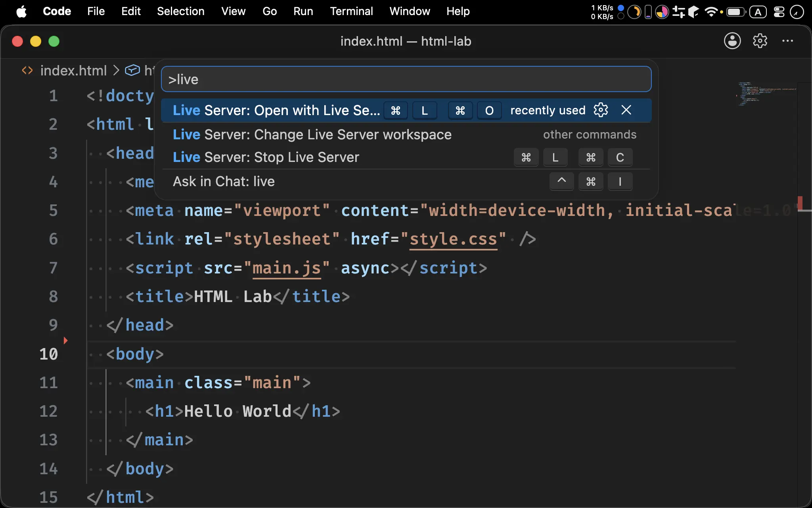Open the Terminal menu
Screen dimensions: 812x508
(x=351, y=12)
